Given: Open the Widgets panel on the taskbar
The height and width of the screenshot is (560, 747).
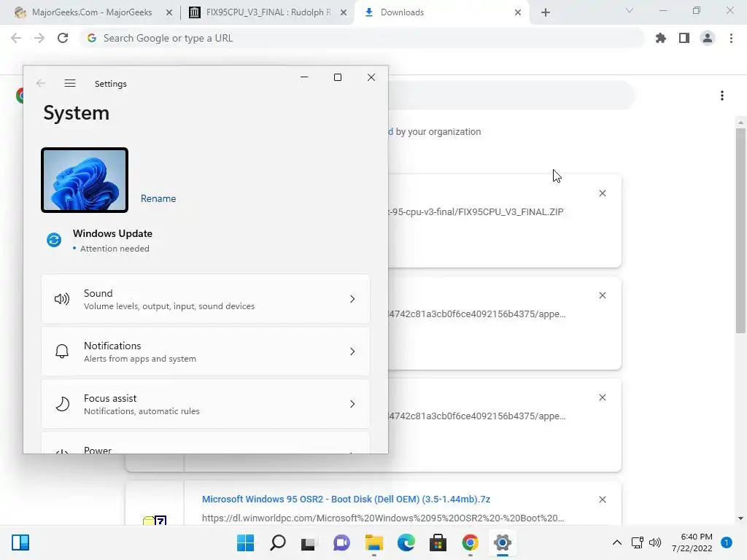Looking at the screenshot, I should click(20, 542).
